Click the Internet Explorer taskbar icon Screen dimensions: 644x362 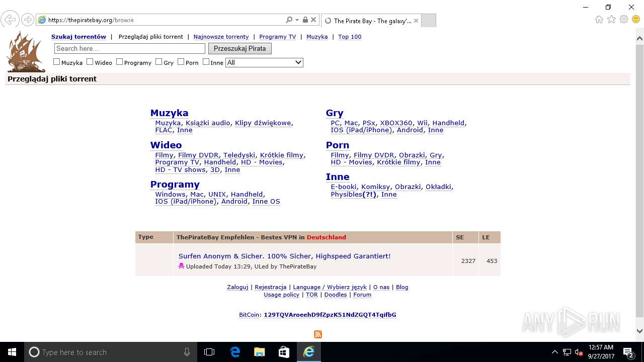point(308,352)
